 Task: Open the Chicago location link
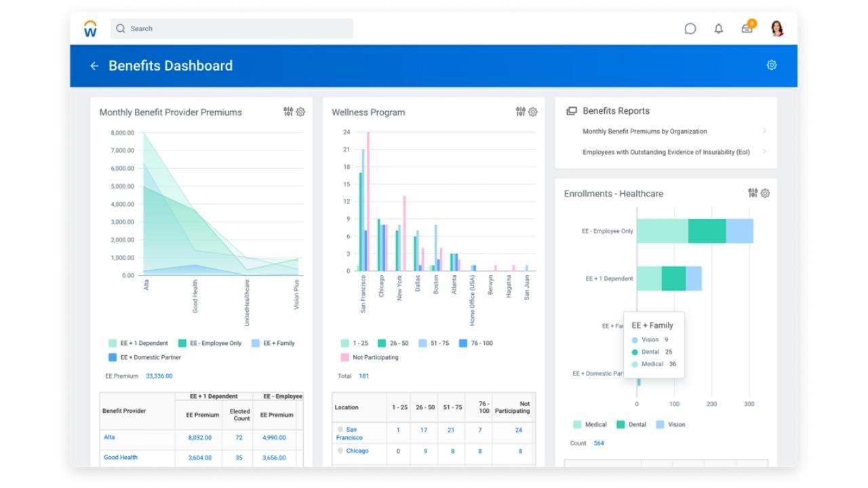pyautogui.click(x=357, y=451)
